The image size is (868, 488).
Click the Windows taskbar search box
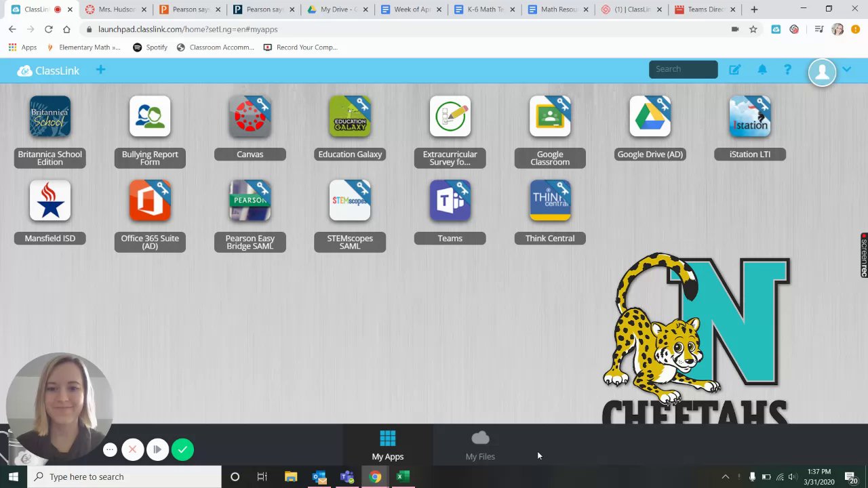coord(124,476)
